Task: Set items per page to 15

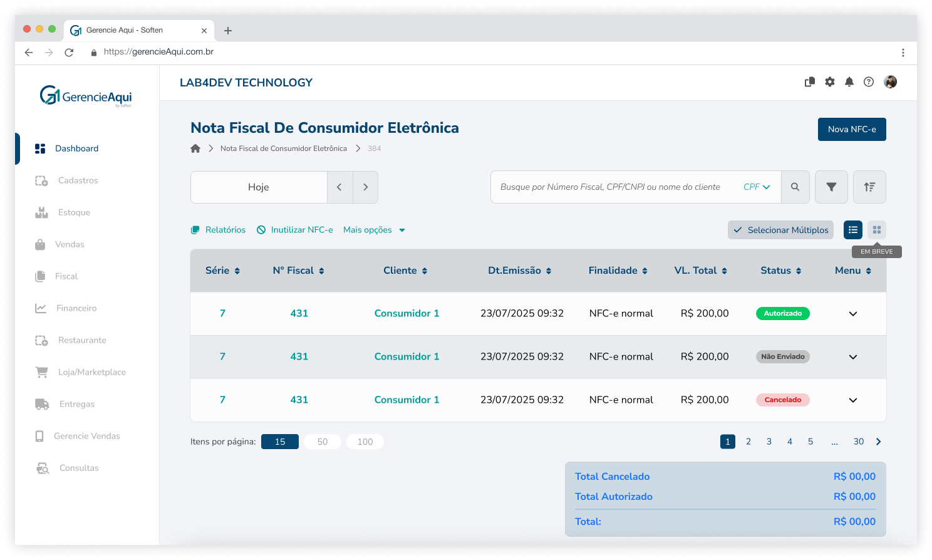Action: pos(280,442)
